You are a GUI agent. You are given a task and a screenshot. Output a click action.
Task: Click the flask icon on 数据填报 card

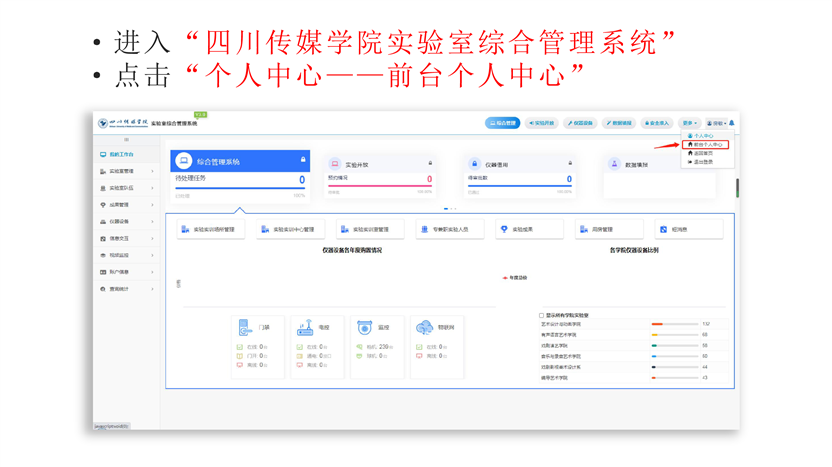click(614, 164)
